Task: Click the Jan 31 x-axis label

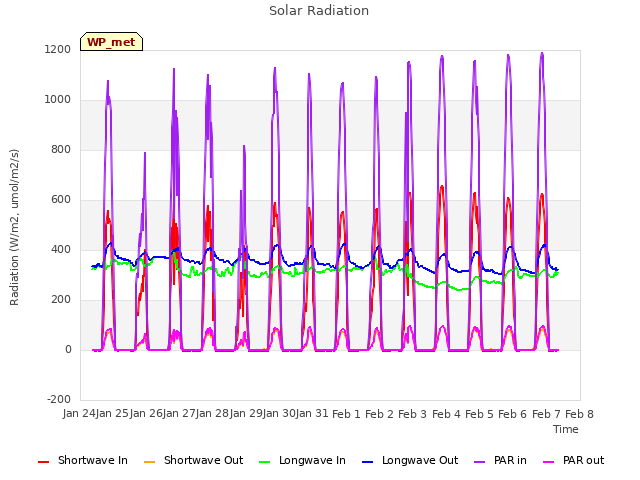Action: pyautogui.click(x=313, y=414)
